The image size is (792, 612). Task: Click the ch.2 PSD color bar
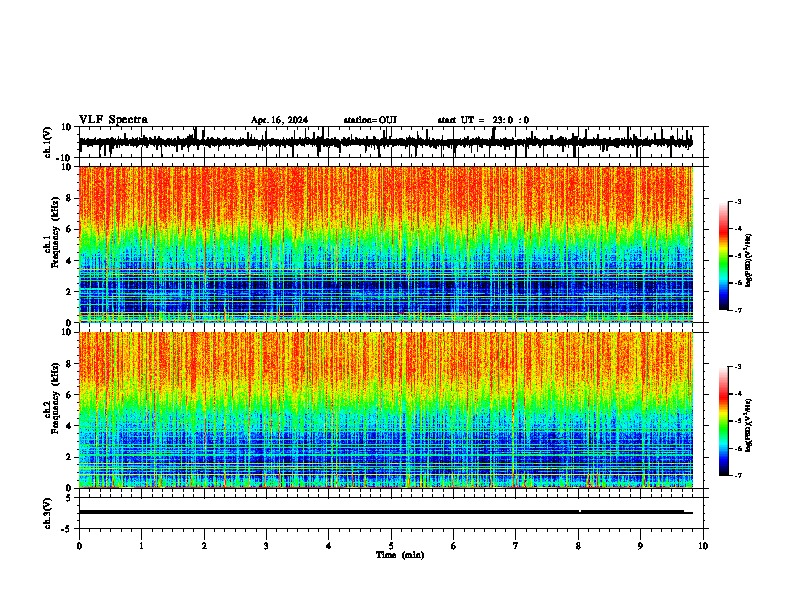coord(724,421)
